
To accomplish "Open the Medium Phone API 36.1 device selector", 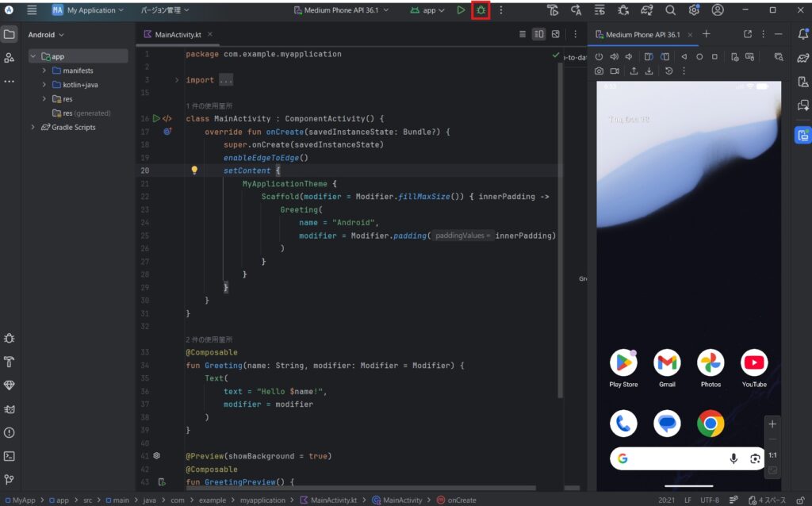I will 347,10.
